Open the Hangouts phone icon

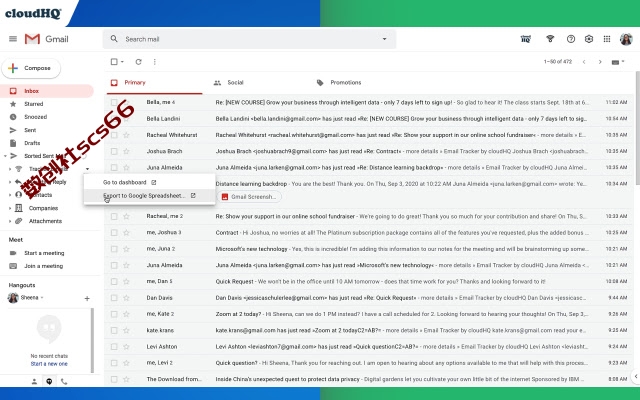coord(64,381)
